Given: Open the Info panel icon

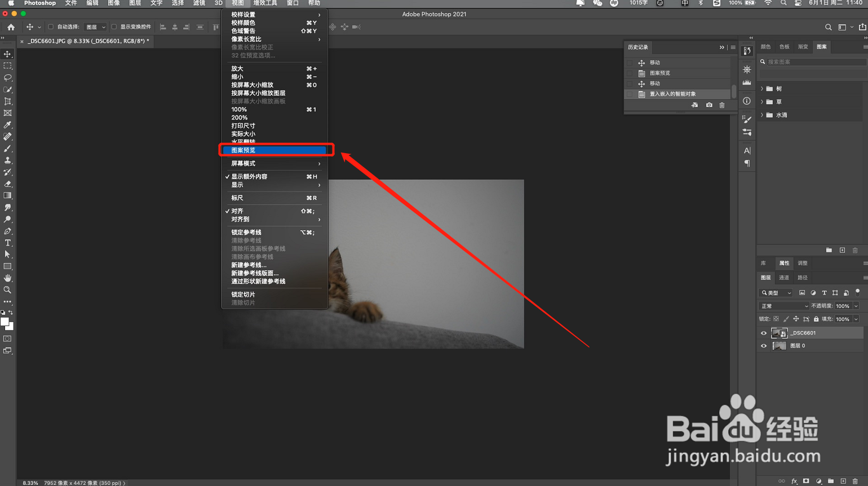Looking at the screenshot, I should [x=747, y=101].
